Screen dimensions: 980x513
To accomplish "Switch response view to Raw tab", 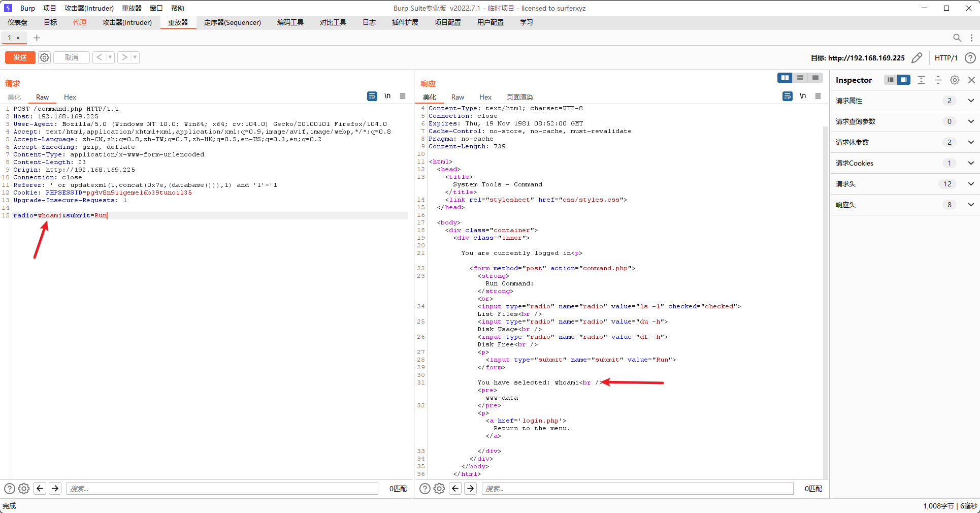I will click(458, 97).
